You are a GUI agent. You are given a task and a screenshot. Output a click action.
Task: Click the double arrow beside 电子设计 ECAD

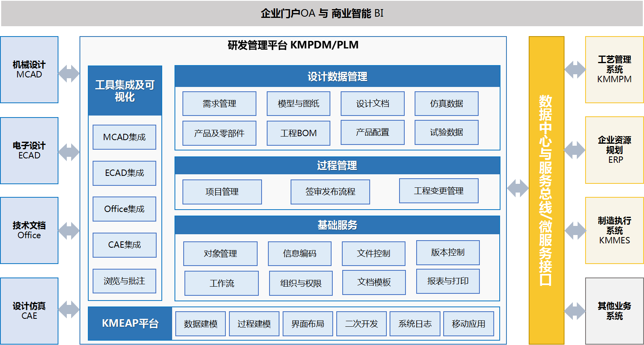pos(69,152)
